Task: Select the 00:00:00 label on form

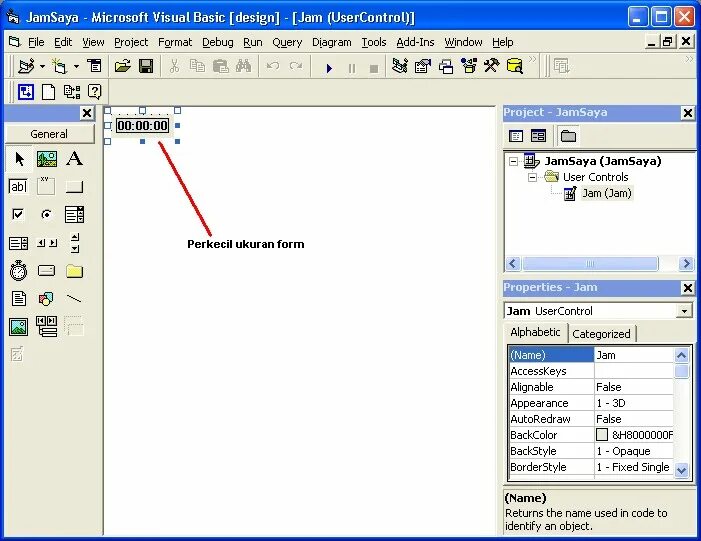Action: coord(143,126)
